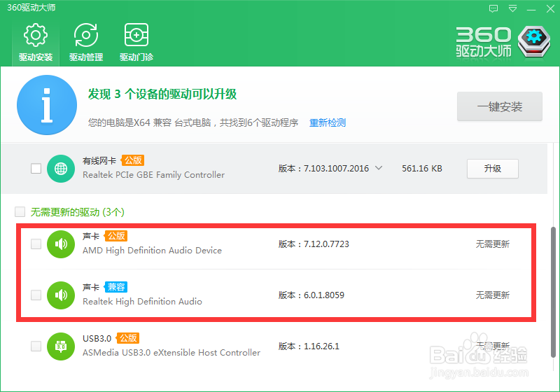
Task: Click the USB 3.0 device icon
Action: coord(61,346)
